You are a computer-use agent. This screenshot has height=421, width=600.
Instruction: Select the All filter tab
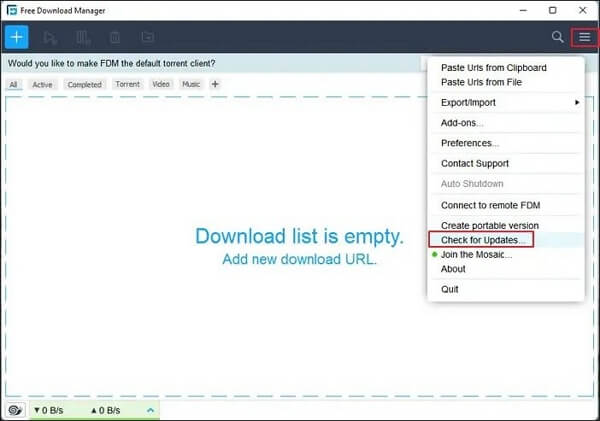point(13,85)
